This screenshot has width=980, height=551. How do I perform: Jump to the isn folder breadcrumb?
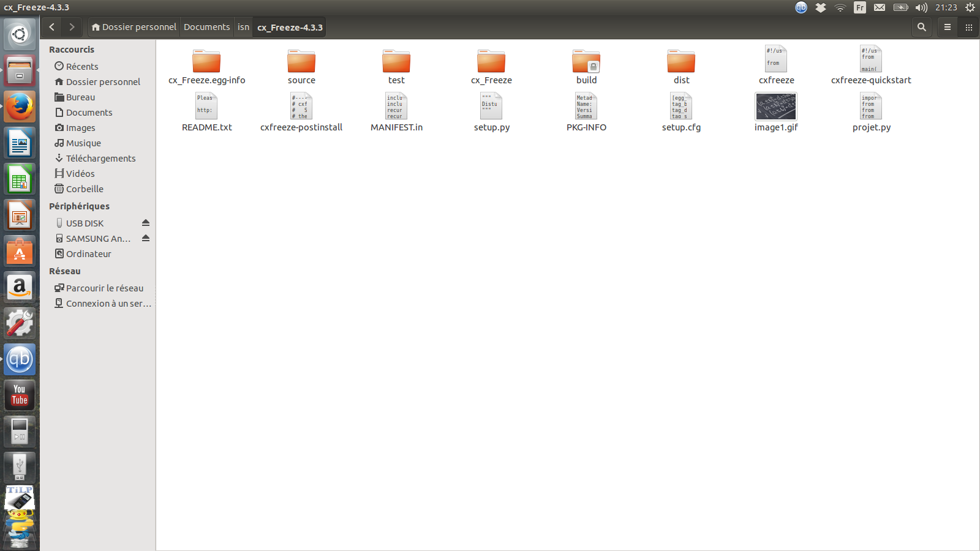243,27
